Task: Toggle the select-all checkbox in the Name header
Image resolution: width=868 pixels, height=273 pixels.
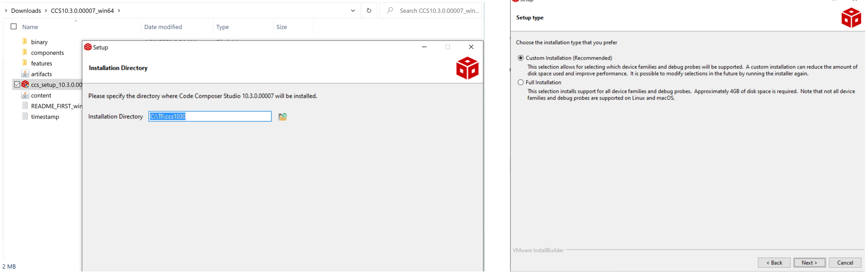Action: pos(14,26)
